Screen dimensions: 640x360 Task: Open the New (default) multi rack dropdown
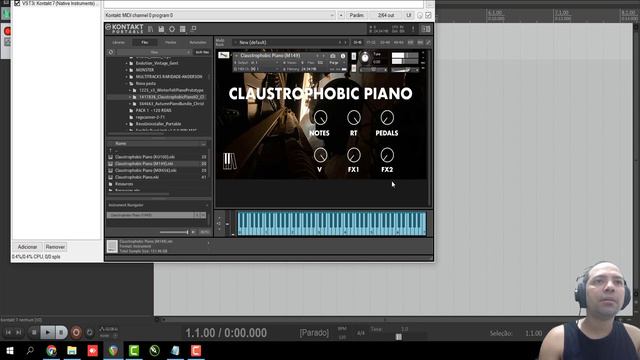point(291,42)
